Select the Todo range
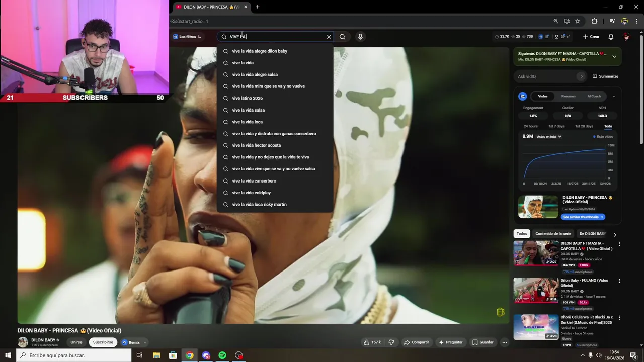Image resolution: width=644 pixels, height=362 pixels. pos(608,126)
